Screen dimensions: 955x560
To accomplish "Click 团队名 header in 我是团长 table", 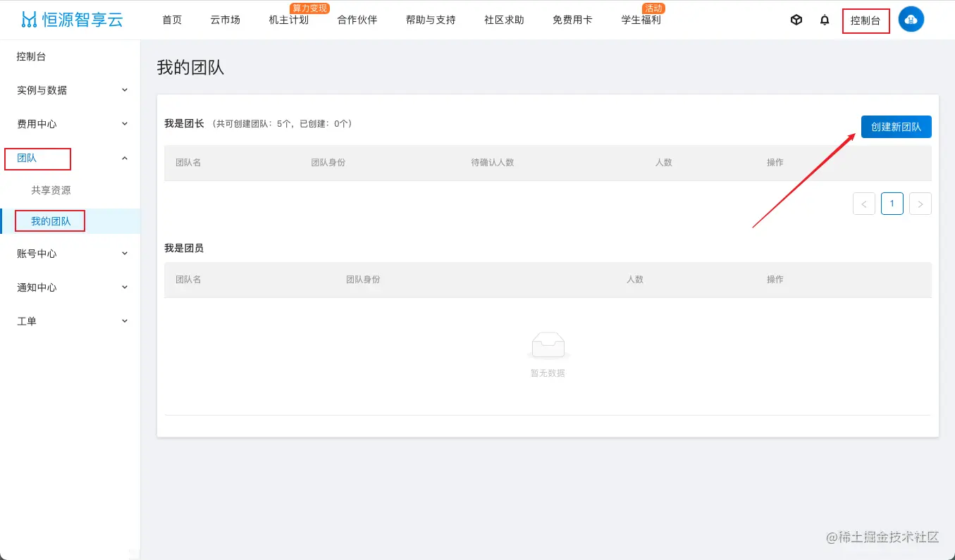I will (188, 163).
